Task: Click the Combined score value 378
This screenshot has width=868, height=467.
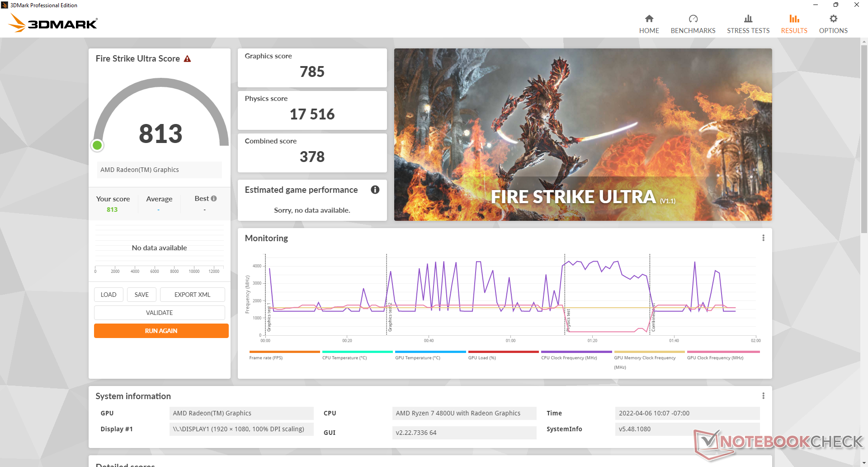Action: [312, 157]
